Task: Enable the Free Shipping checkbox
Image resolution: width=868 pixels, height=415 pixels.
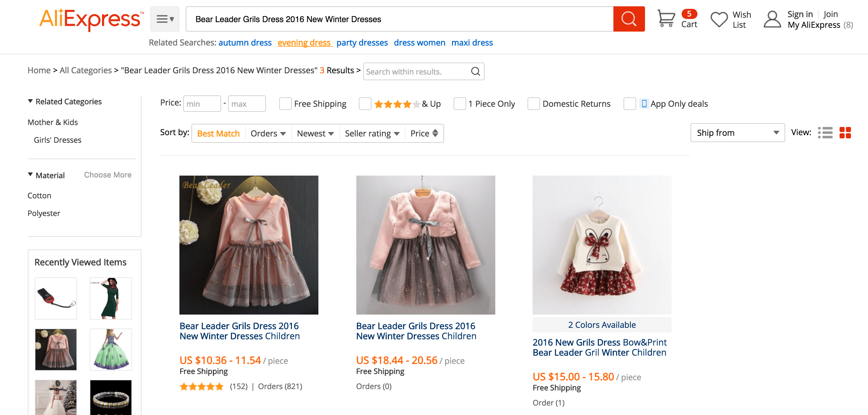Action: pyautogui.click(x=285, y=104)
